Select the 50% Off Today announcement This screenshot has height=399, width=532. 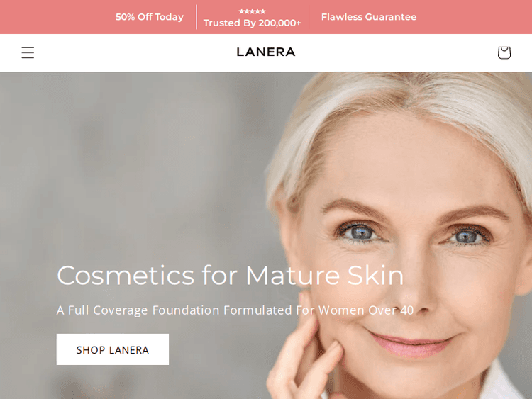point(150,17)
